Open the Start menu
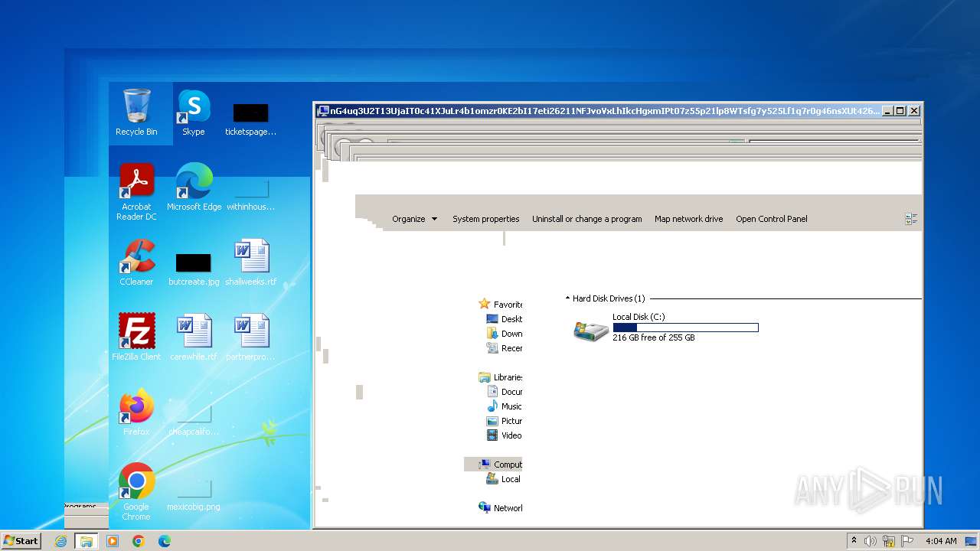Screen dimensions: 980x551 (21, 541)
